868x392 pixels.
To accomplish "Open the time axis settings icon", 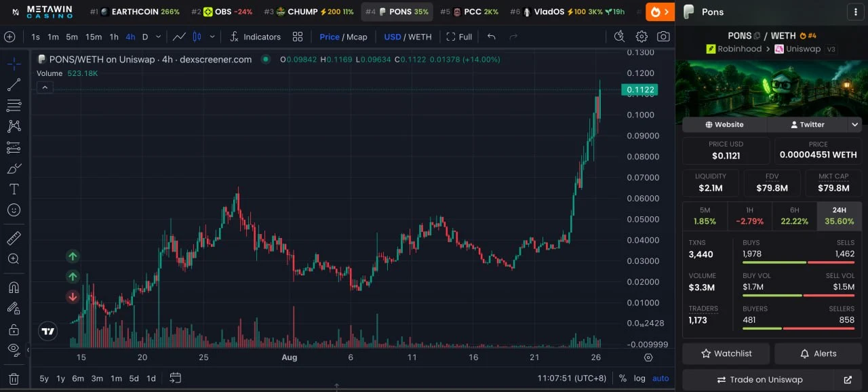I will (648, 357).
